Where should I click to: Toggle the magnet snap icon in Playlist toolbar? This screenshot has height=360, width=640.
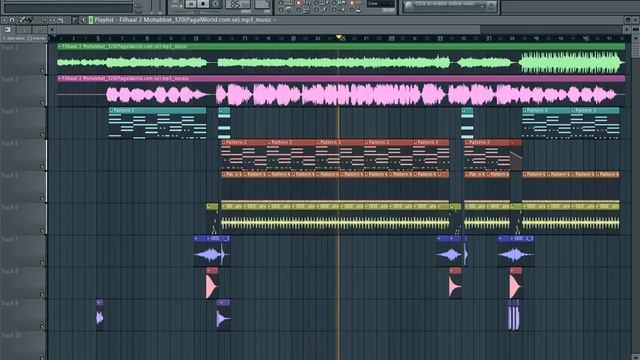(x=12, y=20)
